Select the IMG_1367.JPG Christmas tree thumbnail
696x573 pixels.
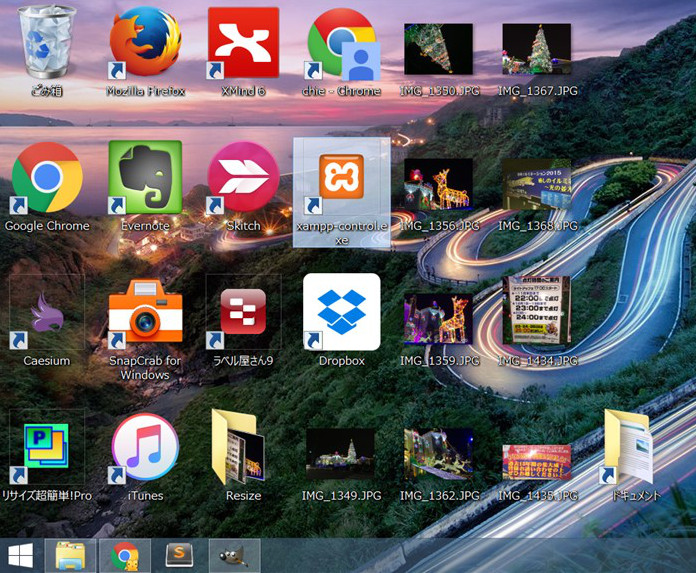click(x=537, y=49)
